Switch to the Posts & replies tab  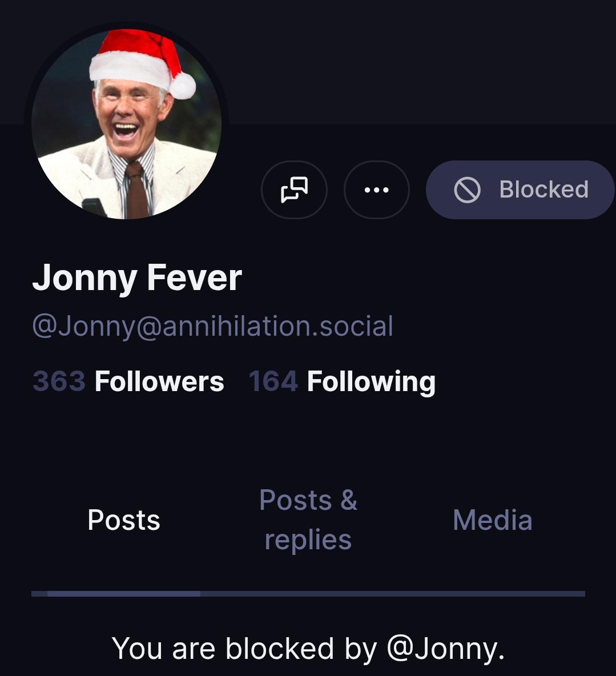(308, 520)
